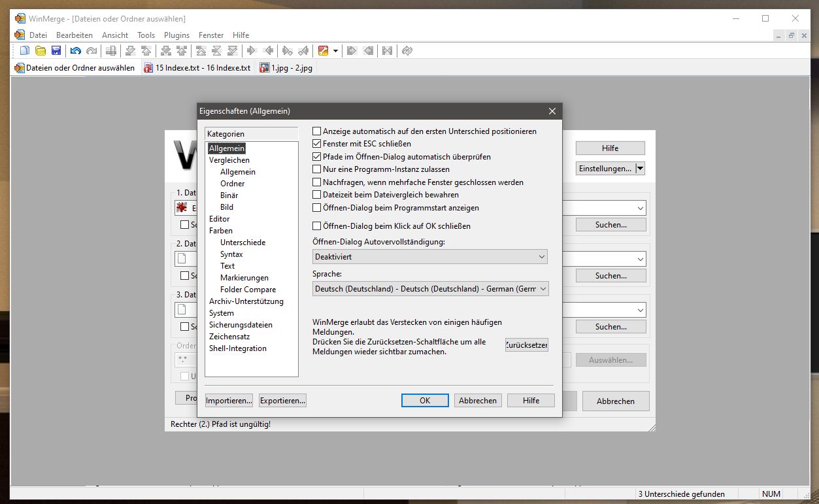
Task: Open the Plugins menu
Action: click(176, 35)
